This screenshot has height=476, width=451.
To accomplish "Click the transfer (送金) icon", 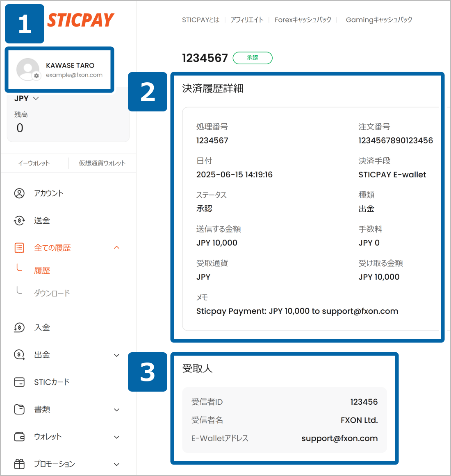I will [x=19, y=221].
